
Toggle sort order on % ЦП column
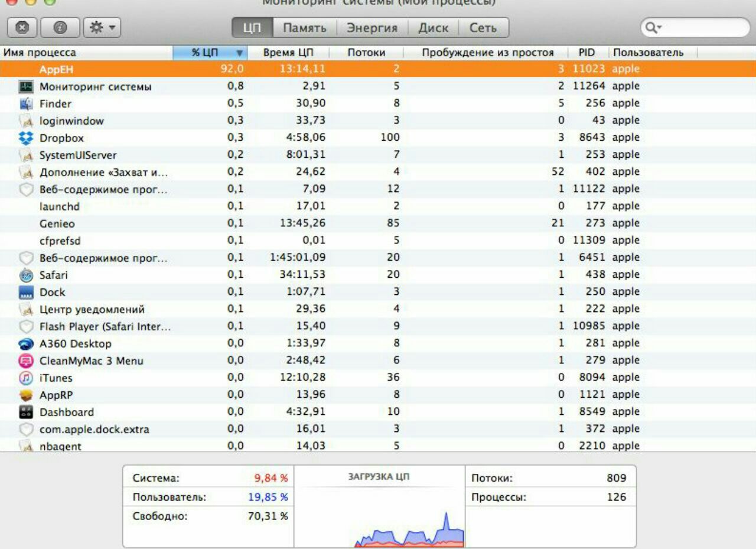click(x=211, y=53)
